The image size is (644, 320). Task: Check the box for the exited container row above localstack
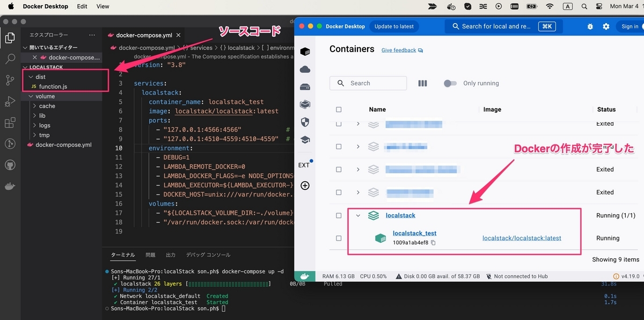[x=339, y=192]
